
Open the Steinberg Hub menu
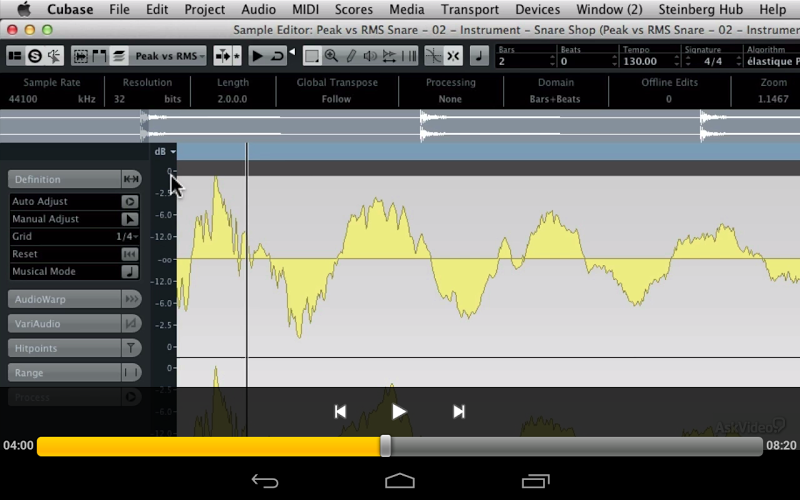pos(701,9)
